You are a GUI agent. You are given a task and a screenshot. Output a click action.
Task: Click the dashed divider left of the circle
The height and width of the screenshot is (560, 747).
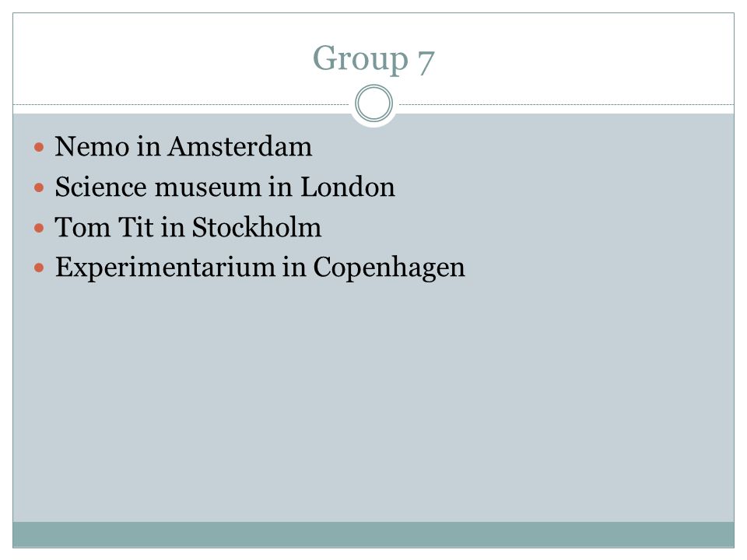tap(181, 104)
